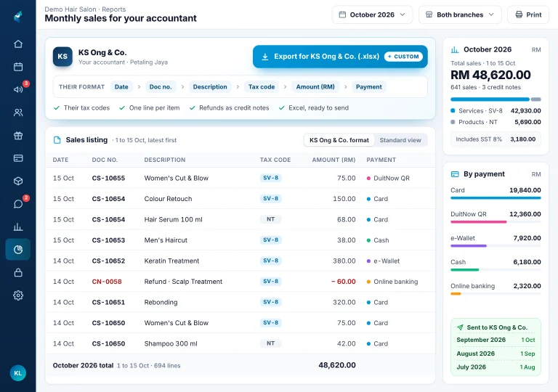
Task: Select the Description format chip
Action: 210,87
